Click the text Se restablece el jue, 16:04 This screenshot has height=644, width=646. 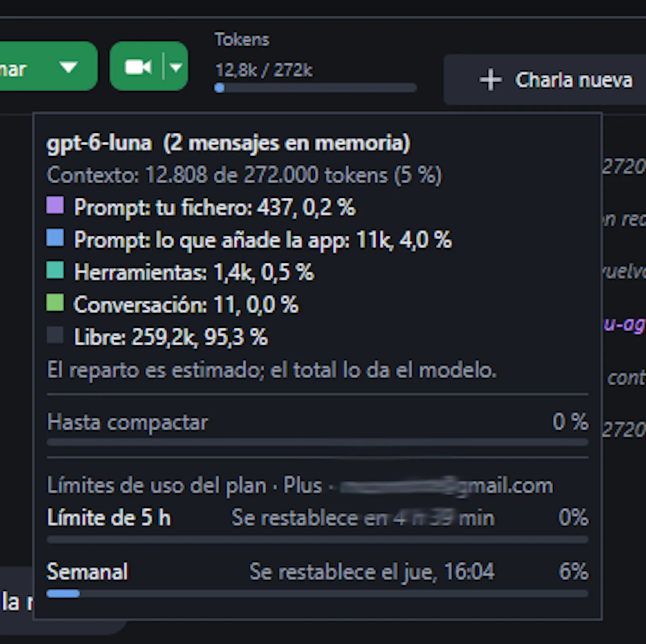tap(372, 572)
